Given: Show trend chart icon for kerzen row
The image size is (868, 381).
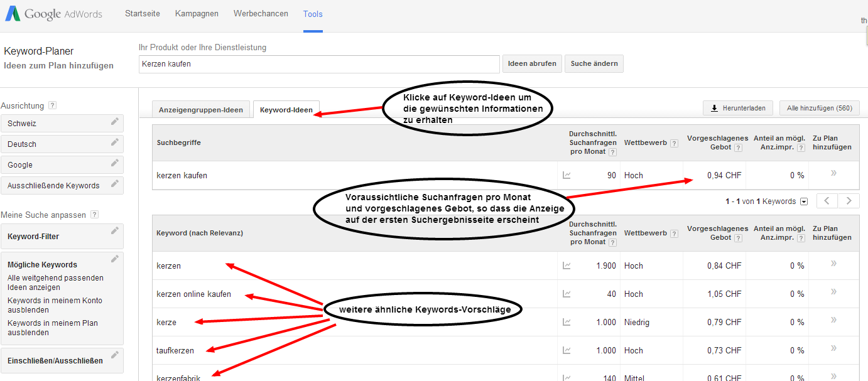Looking at the screenshot, I should [567, 266].
